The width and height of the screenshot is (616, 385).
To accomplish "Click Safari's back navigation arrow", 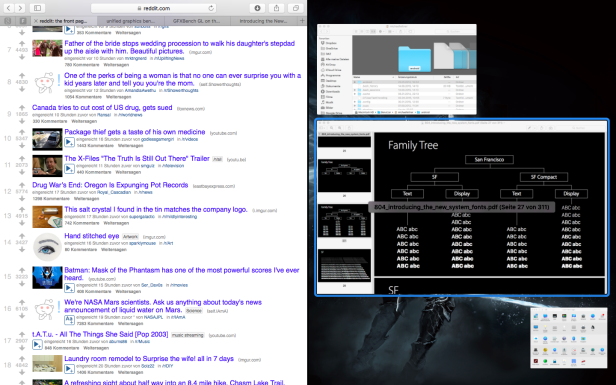I will [8, 8].
